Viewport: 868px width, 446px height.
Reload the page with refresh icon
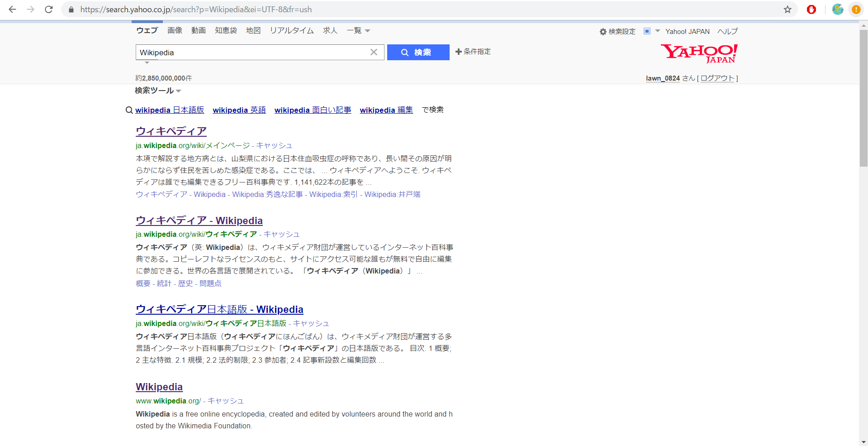(49, 9)
